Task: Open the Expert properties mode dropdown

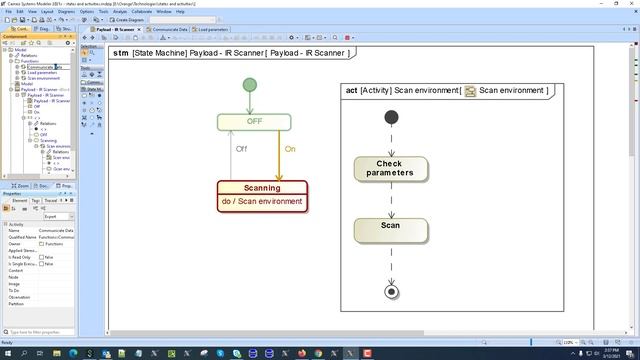Action: tap(58, 216)
